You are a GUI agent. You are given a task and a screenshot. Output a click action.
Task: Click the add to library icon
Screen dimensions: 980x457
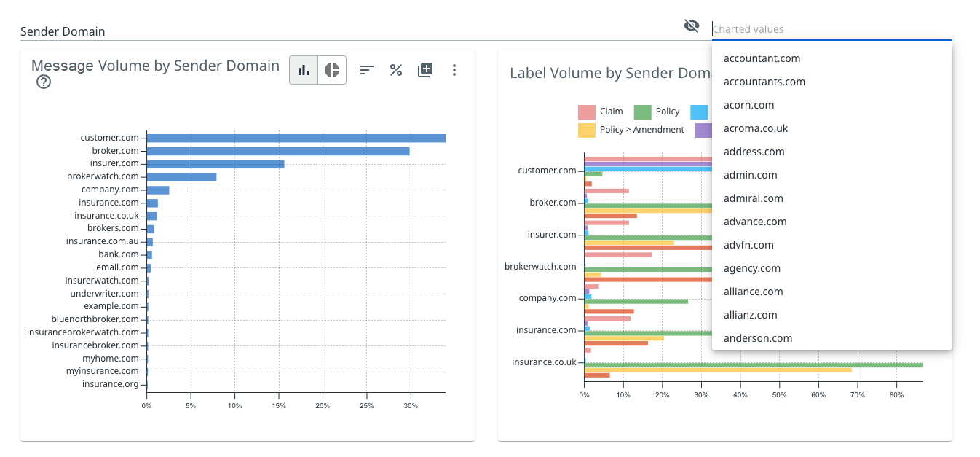coord(425,70)
